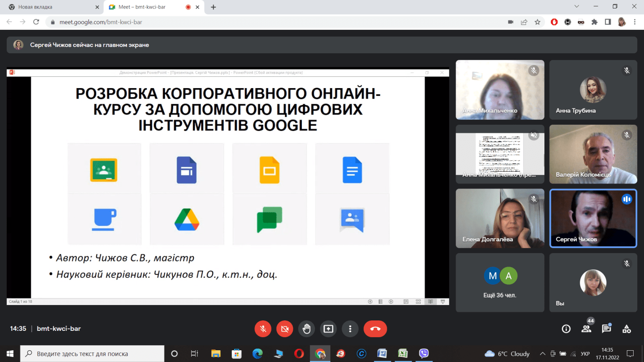Open File Explorer from the taskbar
The height and width of the screenshot is (362, 644).
tap(216, 354)
